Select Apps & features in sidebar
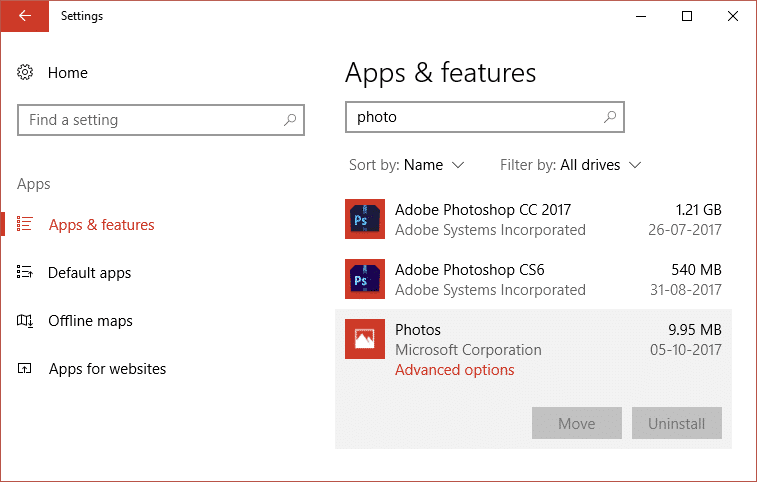The width and height of the screenshot is (757, 482). tap(101, 225)
